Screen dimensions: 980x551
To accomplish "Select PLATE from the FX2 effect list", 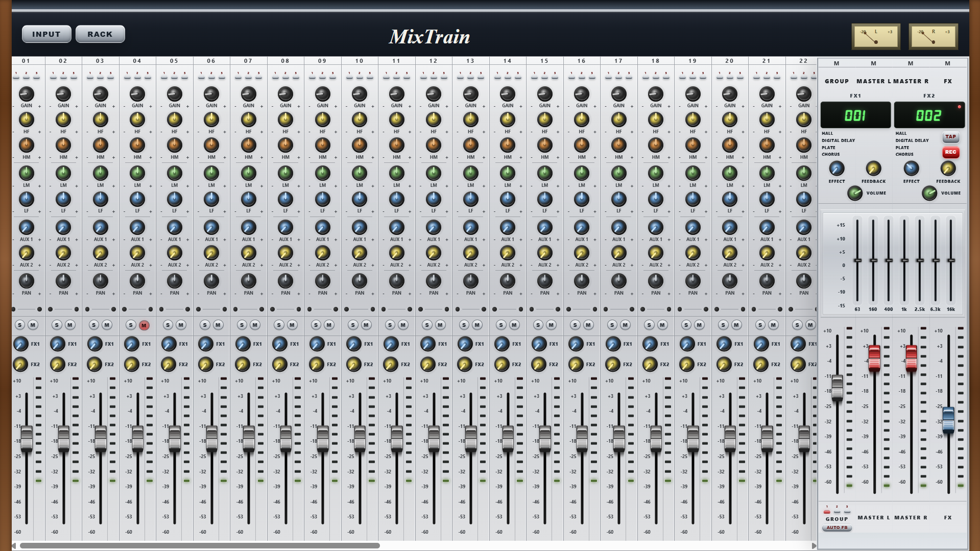I will [903, 148].
